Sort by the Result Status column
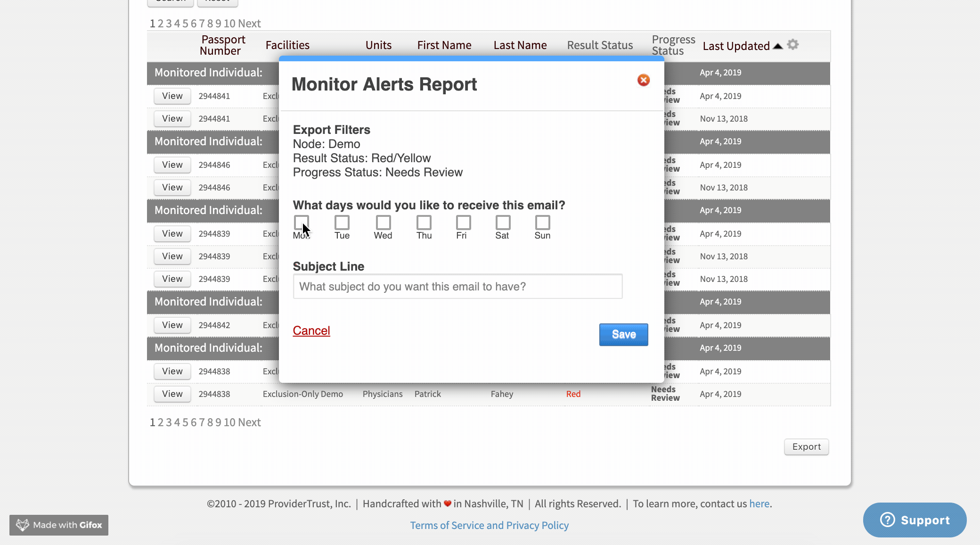 click(600, 45)
